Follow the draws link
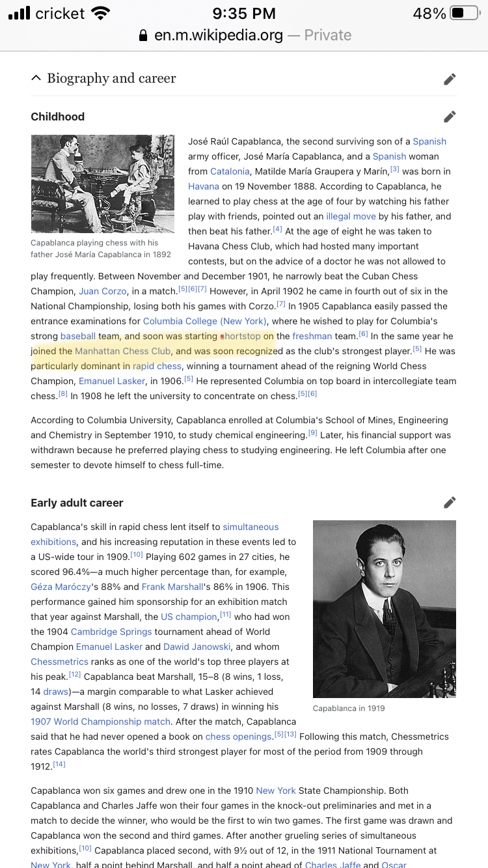 (x=56, y=692)
